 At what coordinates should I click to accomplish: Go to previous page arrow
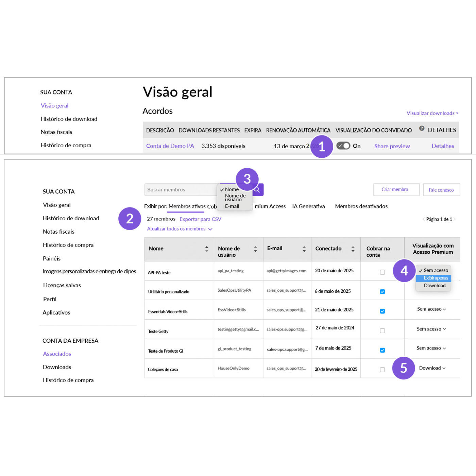pos(424,219)
